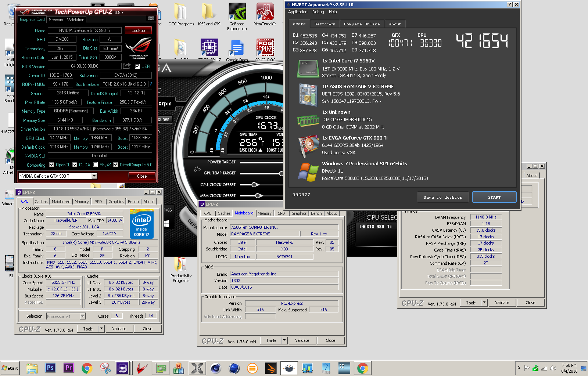Toggle the DirectCompute 5.0 checkbox
588x376 pixels.
click(116, 165)
